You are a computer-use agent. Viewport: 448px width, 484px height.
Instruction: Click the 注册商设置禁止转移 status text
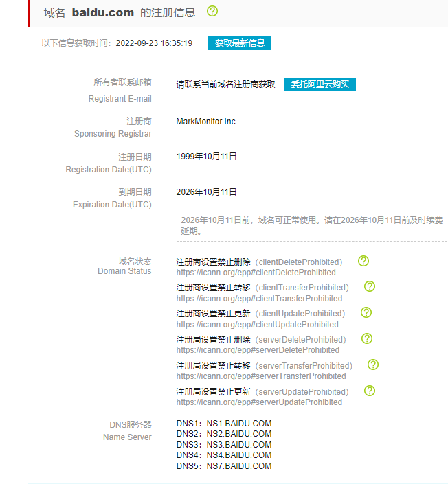[213, 288]
